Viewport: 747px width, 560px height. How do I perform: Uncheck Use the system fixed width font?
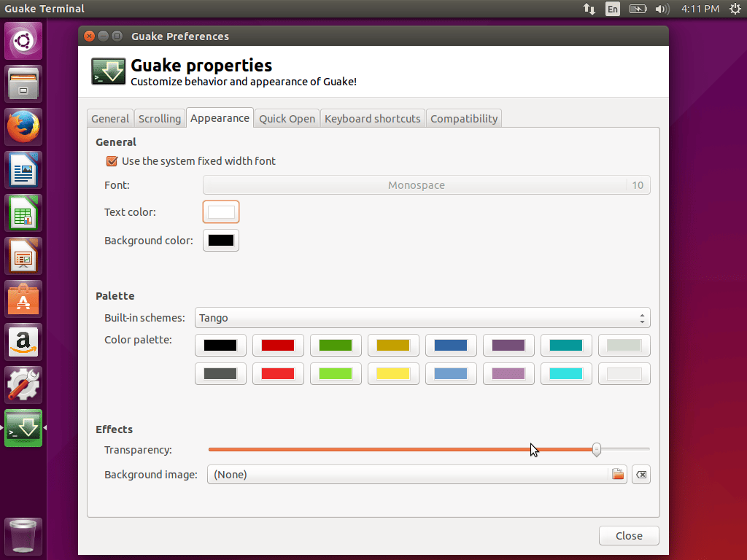(x=112, y=161)
